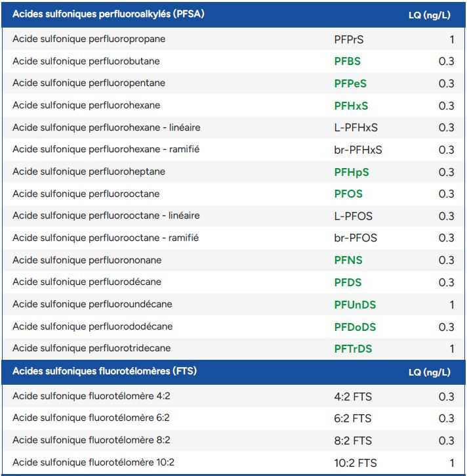Click abbreviation L-PFOS
The image size is (467, 476).
point(354,216)
